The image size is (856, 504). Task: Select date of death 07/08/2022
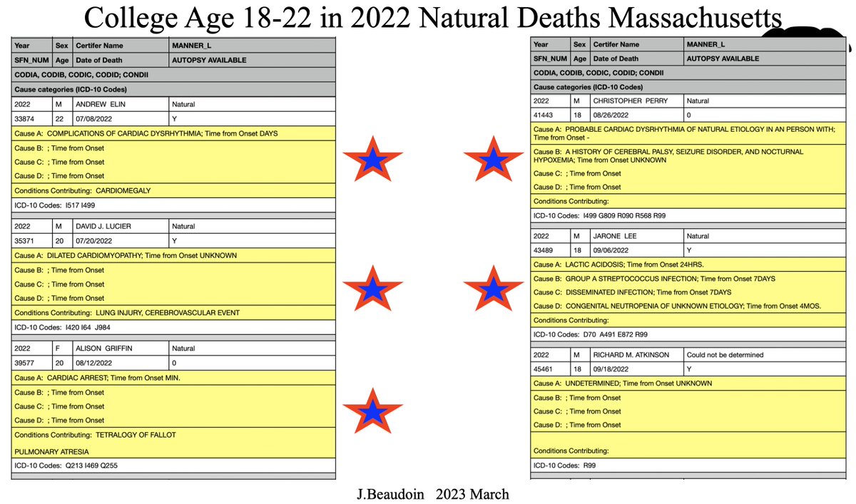(x=95, y=118)
